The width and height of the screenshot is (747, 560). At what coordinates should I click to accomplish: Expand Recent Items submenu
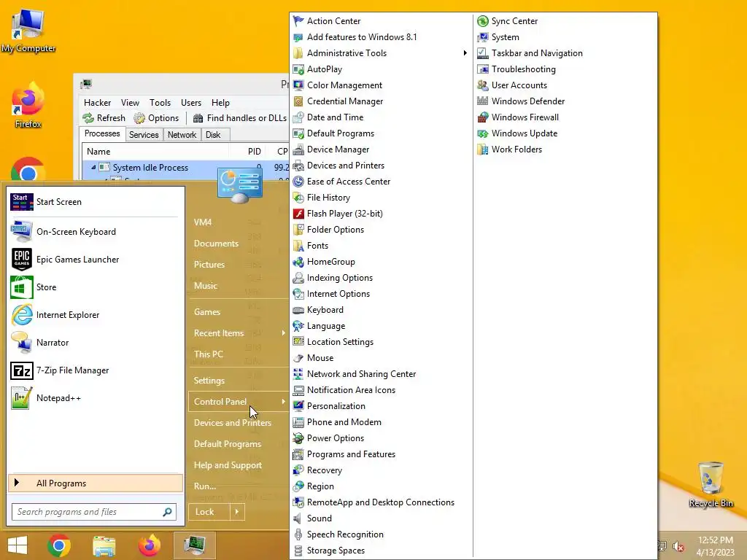coord(239,333)
